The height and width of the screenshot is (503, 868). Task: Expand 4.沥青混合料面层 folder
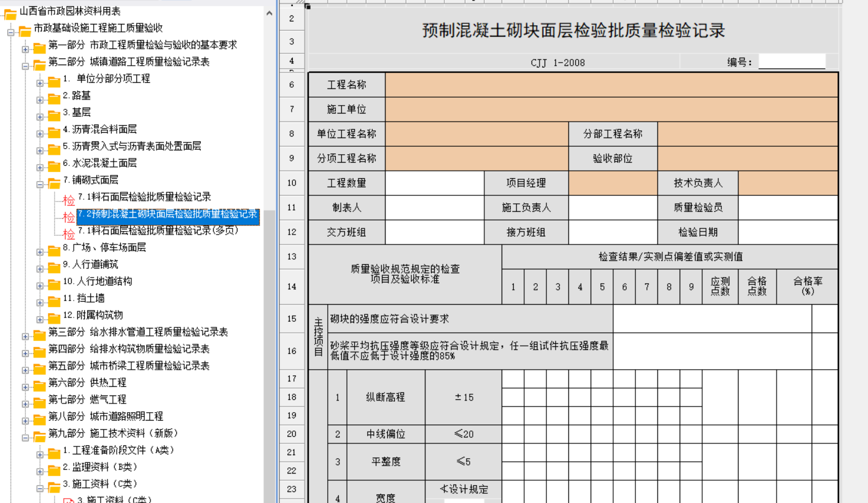(x=39, y=133)
